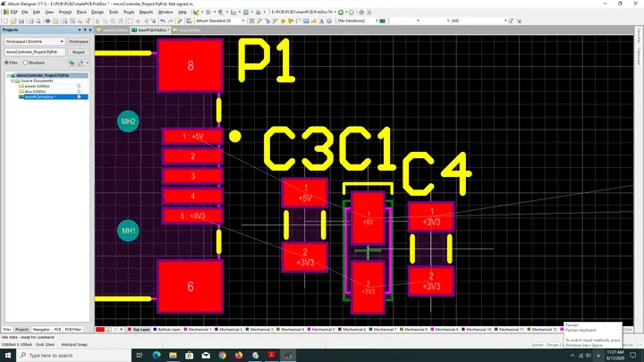
Task: Click the Undo arrow in the toolbar
Action: [163, 21]
